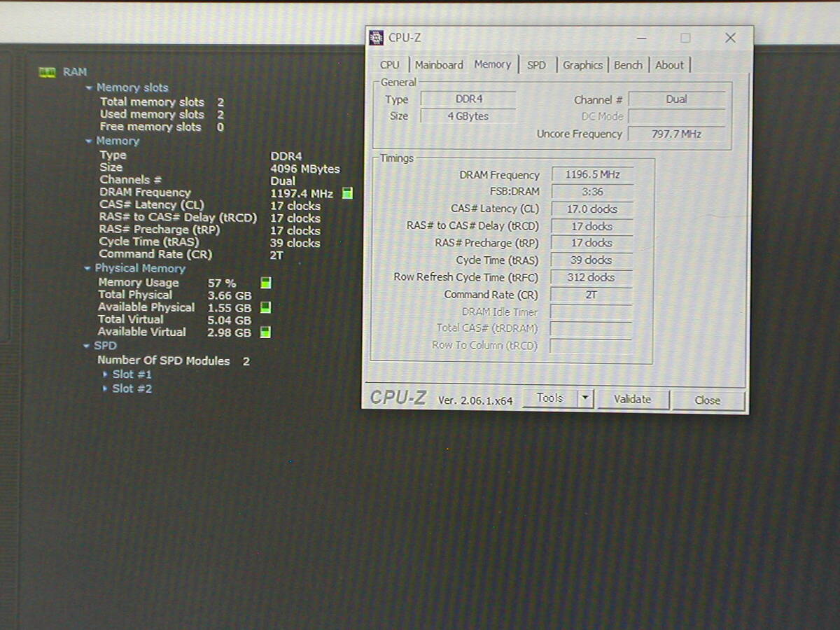
Task: Click the Size field showing 4 GBytes
Action: tap(468, 116)
